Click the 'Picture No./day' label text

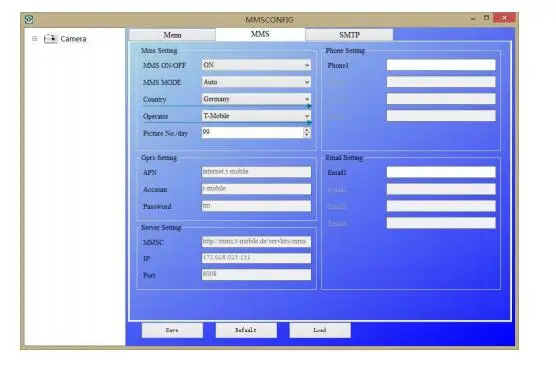tap(166, 133)
